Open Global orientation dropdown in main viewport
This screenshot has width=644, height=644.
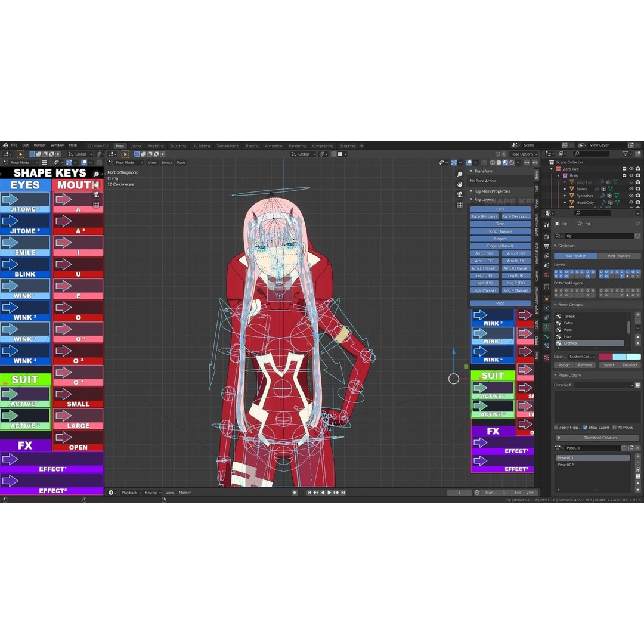pyautogui.click(x=303, y=154)
